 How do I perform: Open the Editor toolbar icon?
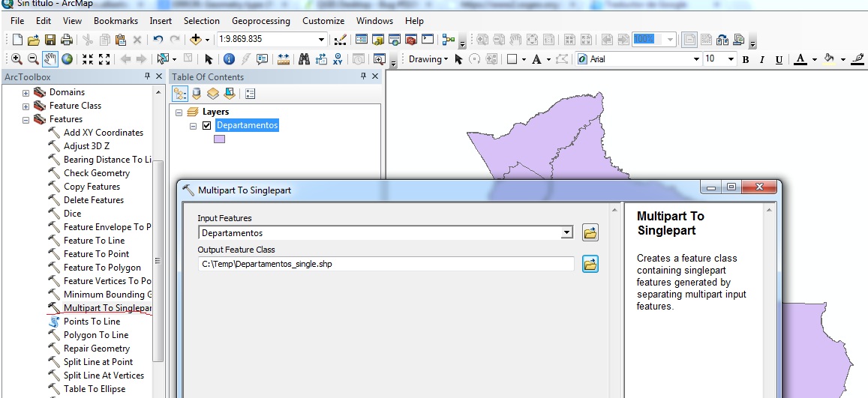click(341, 39)
